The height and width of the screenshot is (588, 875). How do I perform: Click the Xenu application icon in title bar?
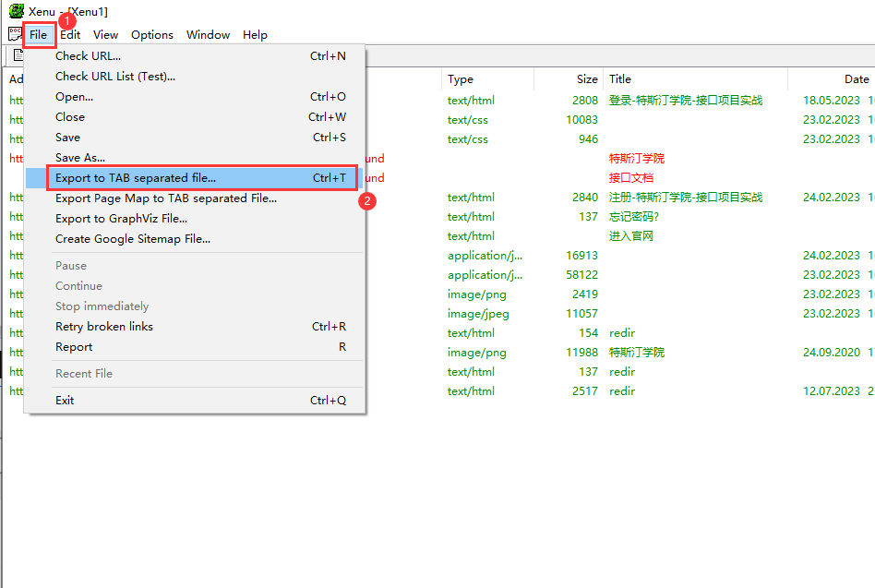[17, 10]
